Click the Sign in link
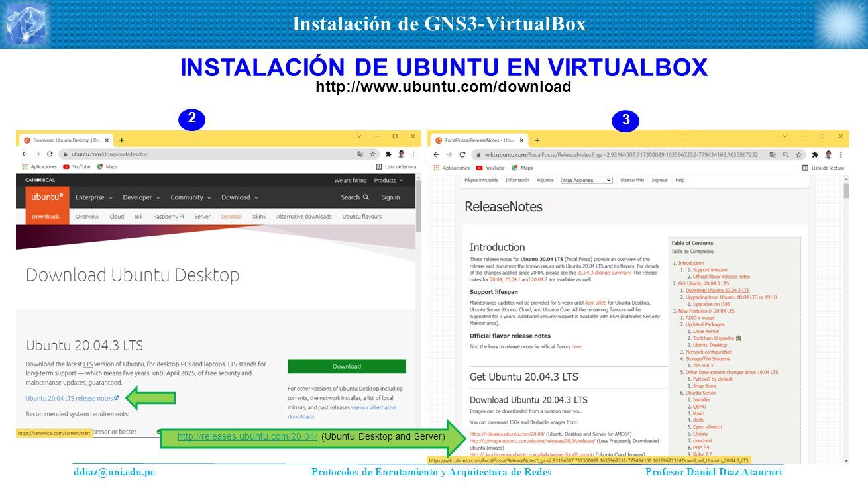Screen dimensions: 868x488 (390, 197)
